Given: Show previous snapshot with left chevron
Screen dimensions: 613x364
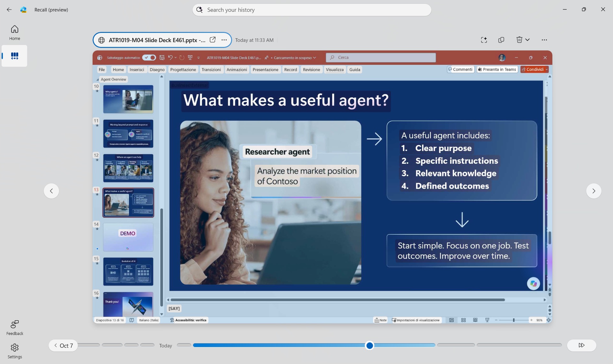Looking at the screenshot, I should pos(51,191).
